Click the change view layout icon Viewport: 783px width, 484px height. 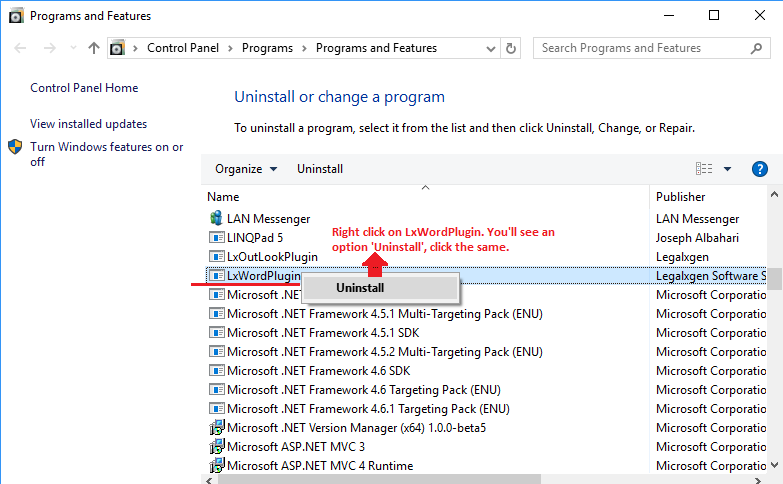[704, 169]
